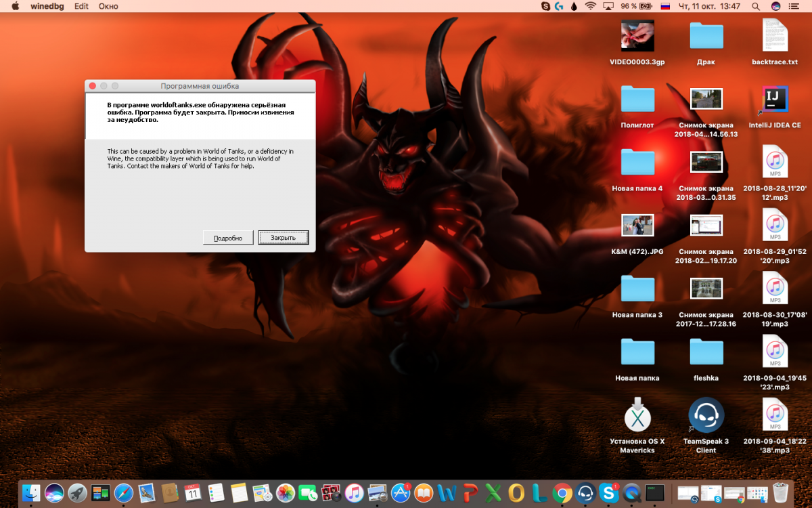812x508 pixels.
Task: Open Notes yellow pad icon in Dock
Action: point(239,492)
